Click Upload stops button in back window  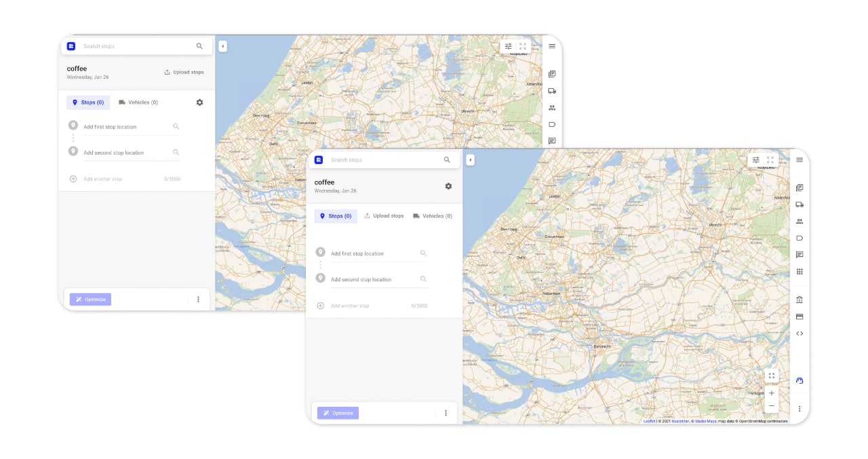point(184,72)
